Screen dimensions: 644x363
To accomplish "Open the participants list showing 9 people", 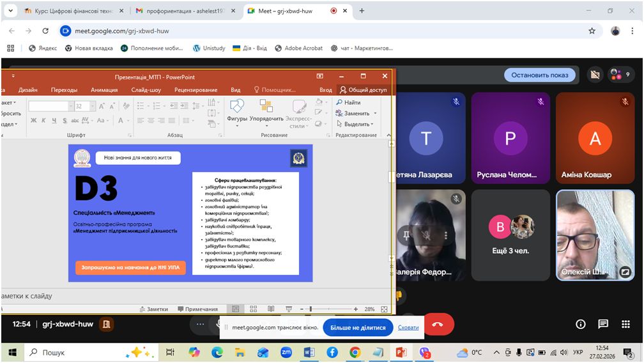I will [x=619, y=75].
